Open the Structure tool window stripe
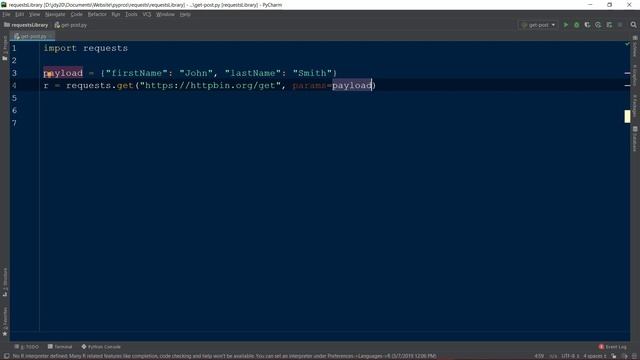This screenshot has height=360, width=640. click(5, 282)
